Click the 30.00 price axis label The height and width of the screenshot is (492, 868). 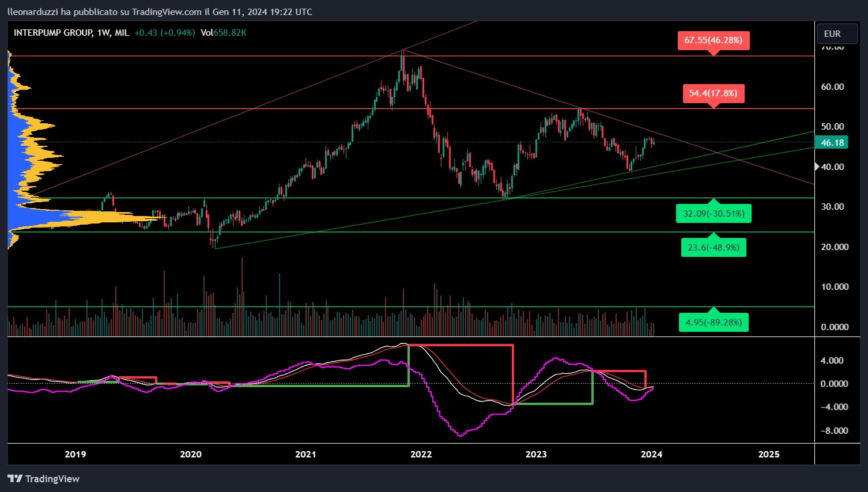pyautogui.click(x=832, y=207)
